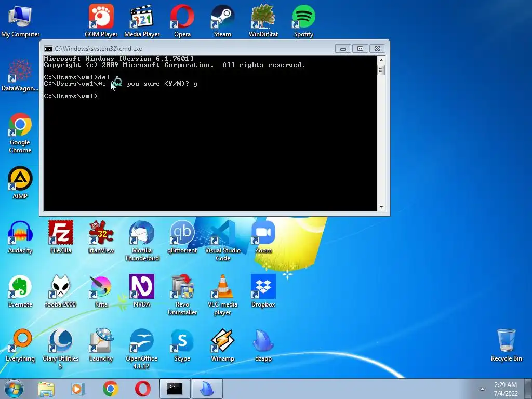This screenshot has height=399, width=532.
Task: Click the 'Microsoft Windows [Version 6.1.7601]' line
Action: (x=119, y=59)
